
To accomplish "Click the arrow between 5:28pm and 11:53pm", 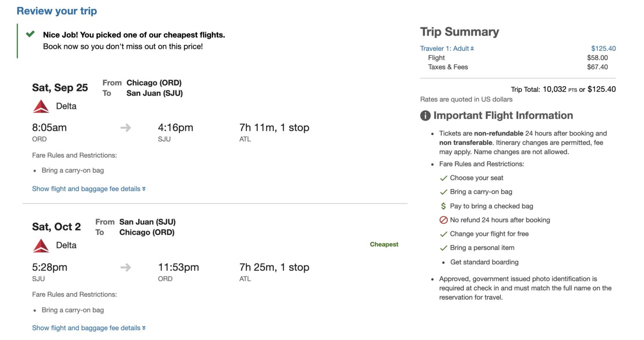I will (x=126, y=267).
